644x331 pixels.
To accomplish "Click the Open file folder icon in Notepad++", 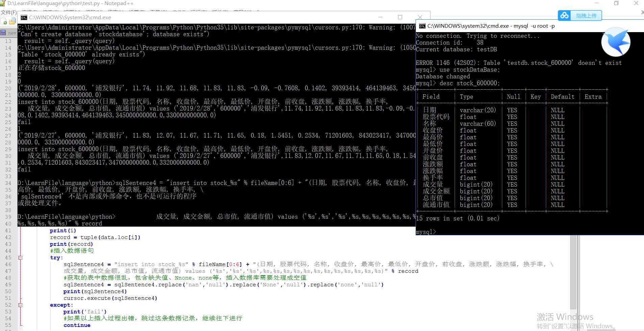I will click(x=13, y=22).
